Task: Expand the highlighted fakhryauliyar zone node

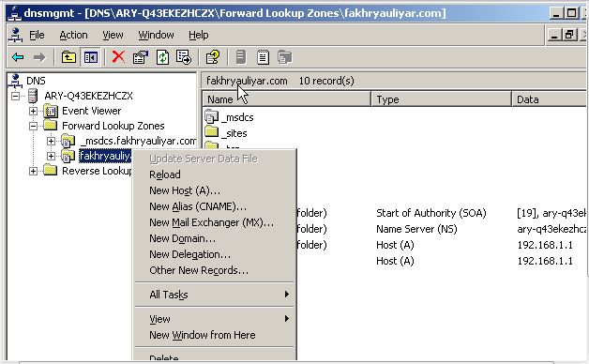Action: click(x=51, y=156)
